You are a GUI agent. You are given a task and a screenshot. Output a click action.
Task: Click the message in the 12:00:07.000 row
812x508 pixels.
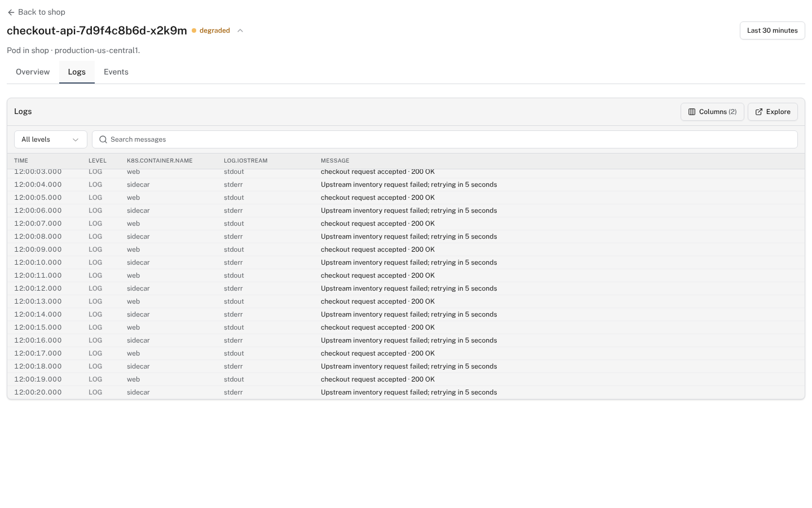pos(378,224)
